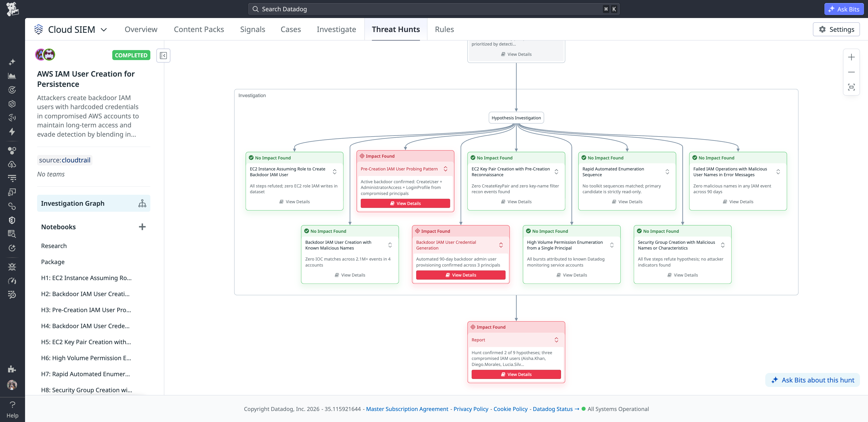Open the bug icon in the sidebar
The height and width of the screenshot is (422, 868).
point(12,267)
